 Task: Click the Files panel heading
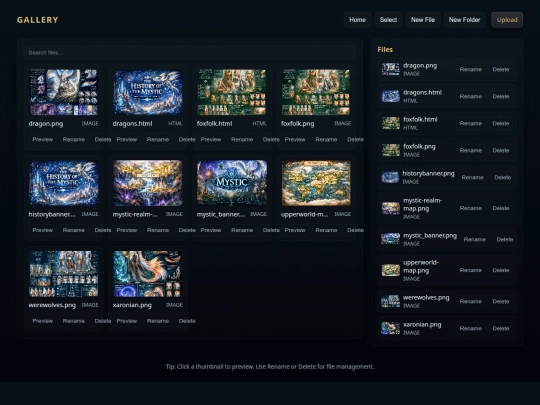pos(385,50)
